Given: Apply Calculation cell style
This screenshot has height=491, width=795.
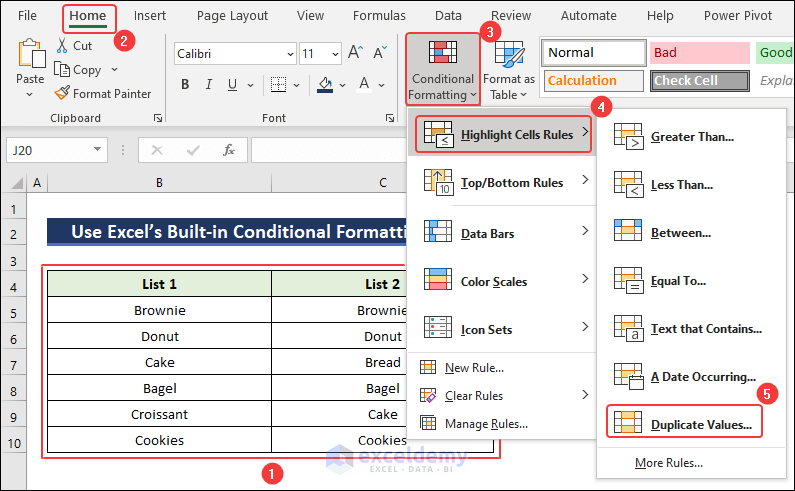Looking at the screenshot, I should [x=594, y=81].
